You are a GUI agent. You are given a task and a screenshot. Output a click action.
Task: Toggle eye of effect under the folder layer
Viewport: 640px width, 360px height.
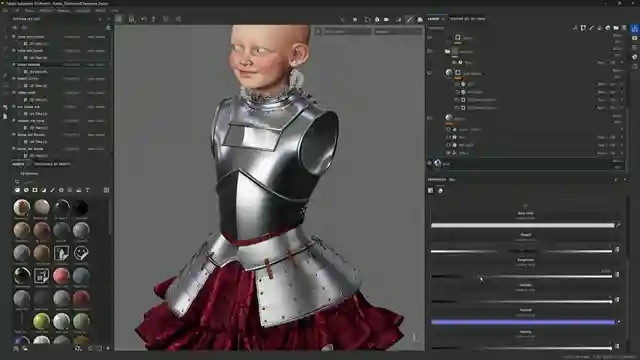pos(454,62)
